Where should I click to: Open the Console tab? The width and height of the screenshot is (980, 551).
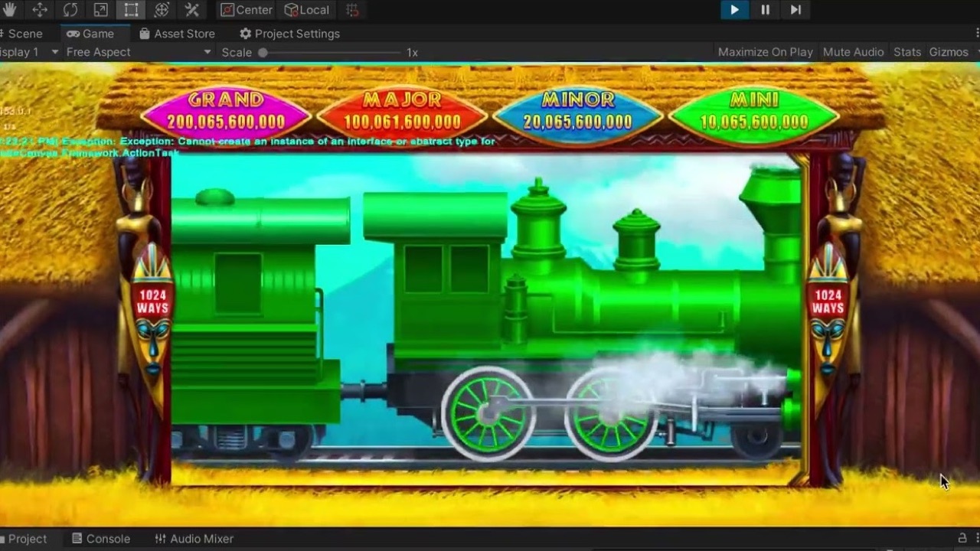[101, 539]
